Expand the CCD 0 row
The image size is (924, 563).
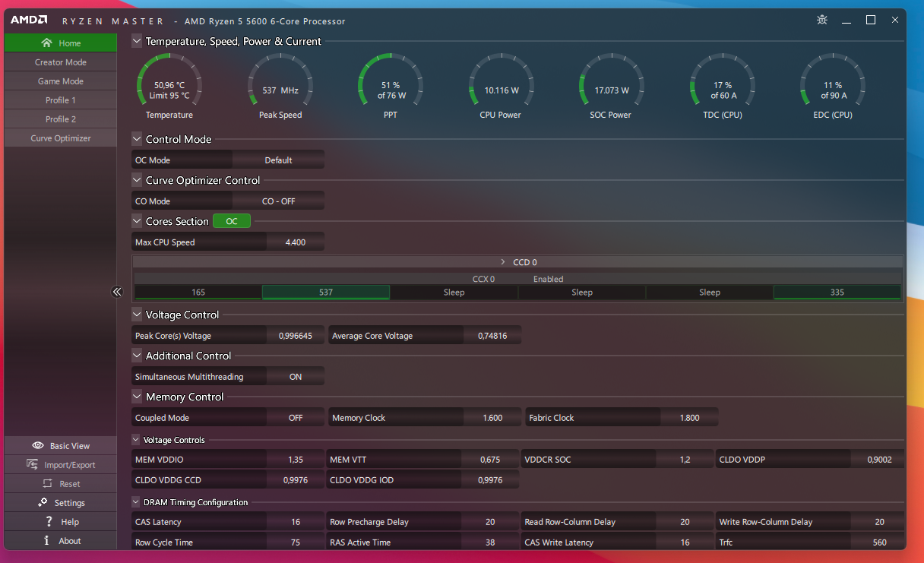503,262
